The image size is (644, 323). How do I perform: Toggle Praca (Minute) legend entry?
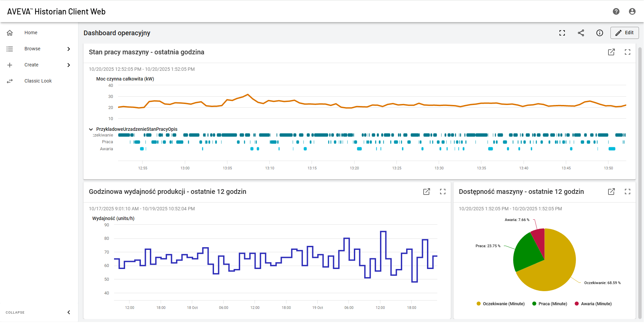pos(549,304)
